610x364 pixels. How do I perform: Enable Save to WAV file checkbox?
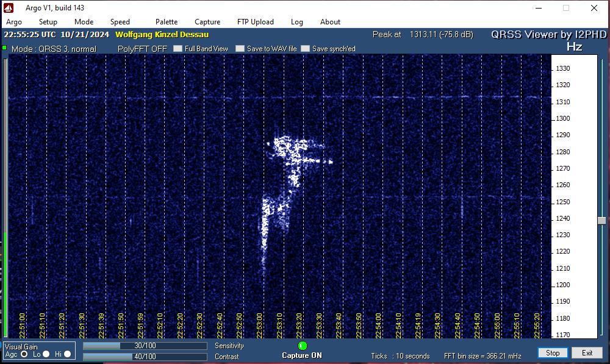[x=240, y=49]
